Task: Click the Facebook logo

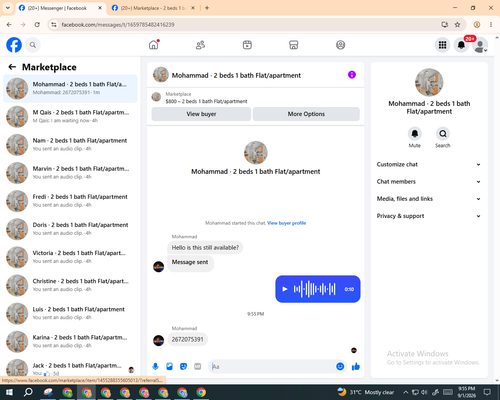Action: pos(14,45)
